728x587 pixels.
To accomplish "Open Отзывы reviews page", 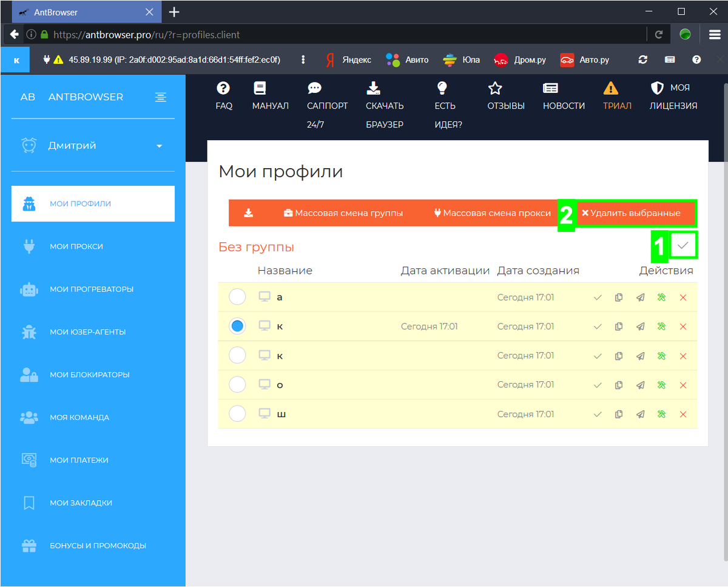I will pos(506,97).
